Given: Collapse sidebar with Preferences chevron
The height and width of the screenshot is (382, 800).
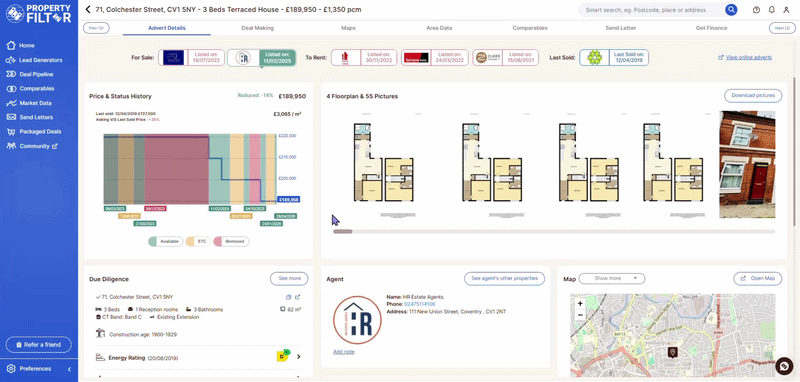Looking at the screenshot, I should (x=69, y=369).
